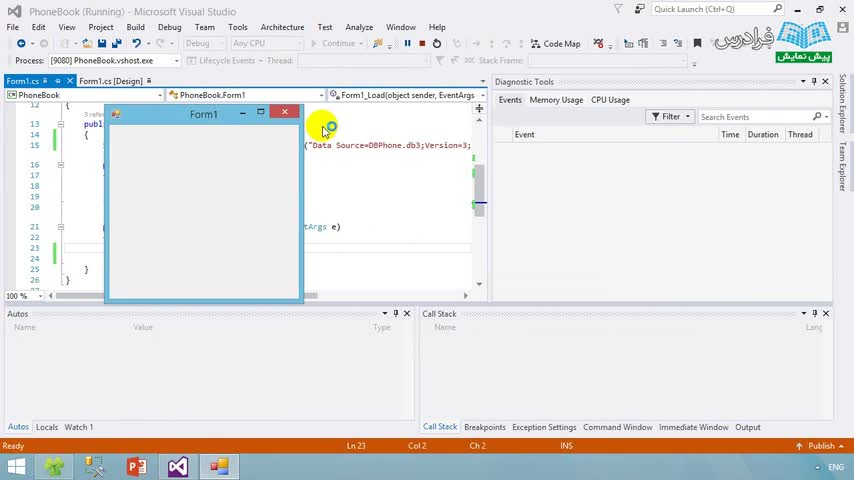Open the Process dropdown showing PhoneBook.vshost.exe
The height and width of the screenshot is (480, 854).
coord(115,60)
